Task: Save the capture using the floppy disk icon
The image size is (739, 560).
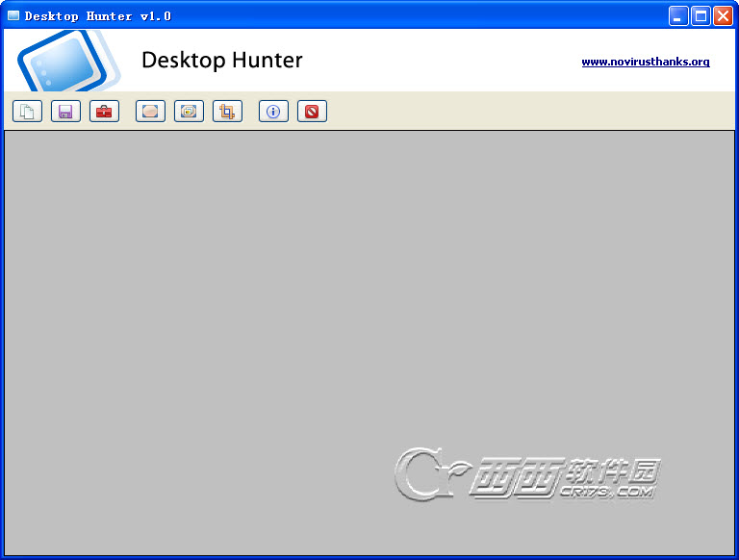Action: tap(65, 112)
